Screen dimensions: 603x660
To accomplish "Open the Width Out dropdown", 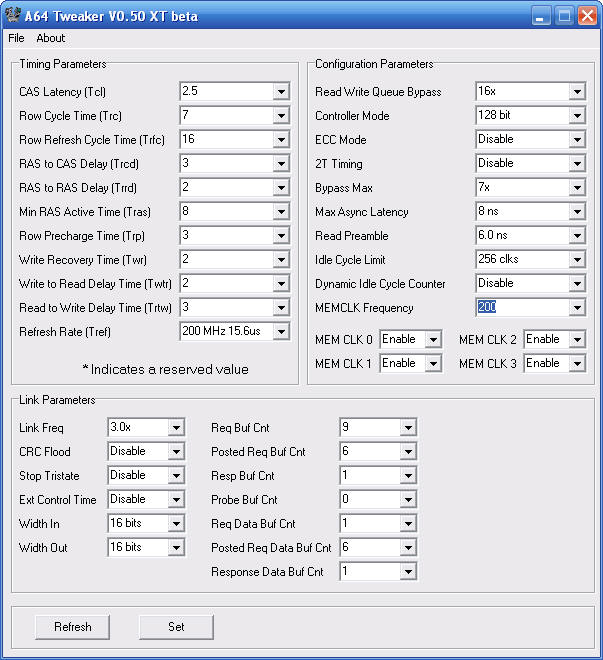I will click(x=176, y=548).
